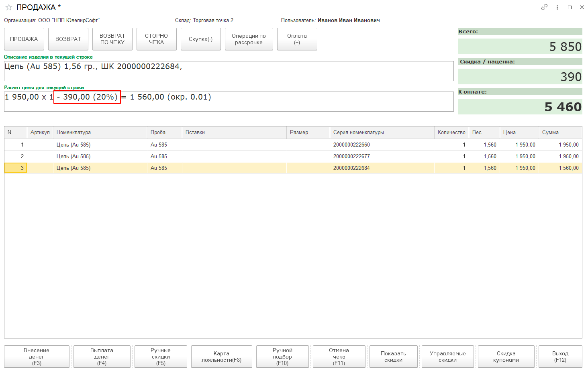Focus the item description field
Viewport: 588px width, 371px height.
coord(229,71)
